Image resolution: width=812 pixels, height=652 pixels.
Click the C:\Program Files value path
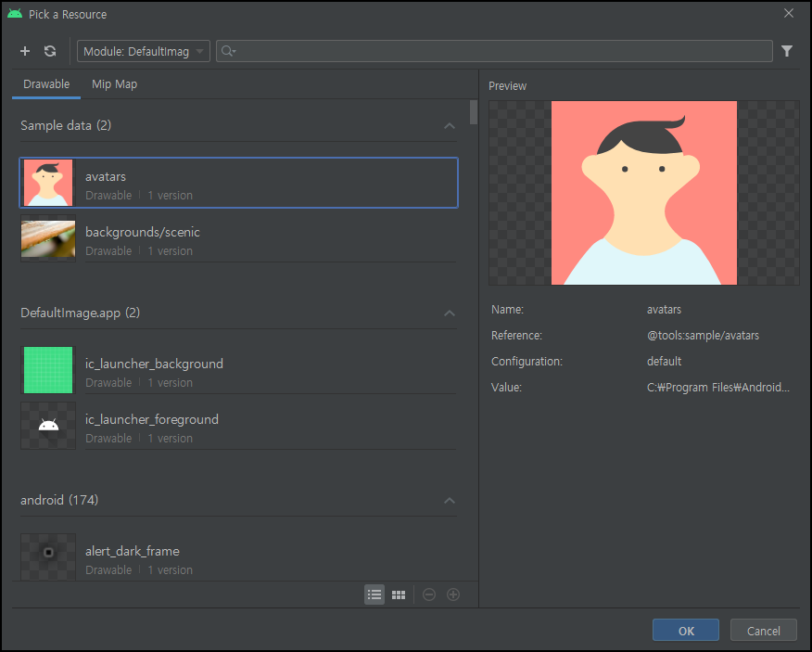[x=717, y=387]
